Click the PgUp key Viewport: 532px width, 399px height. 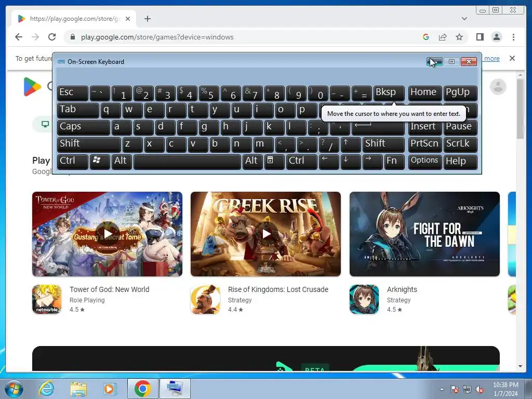[460, 93]
